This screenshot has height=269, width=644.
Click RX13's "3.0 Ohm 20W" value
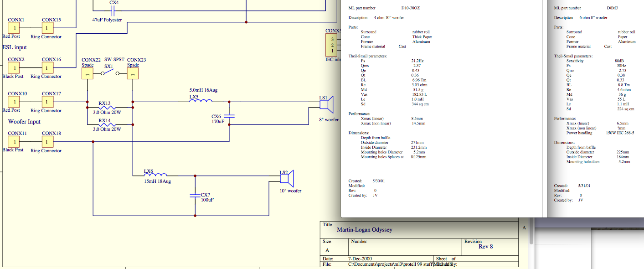point(107,113)
